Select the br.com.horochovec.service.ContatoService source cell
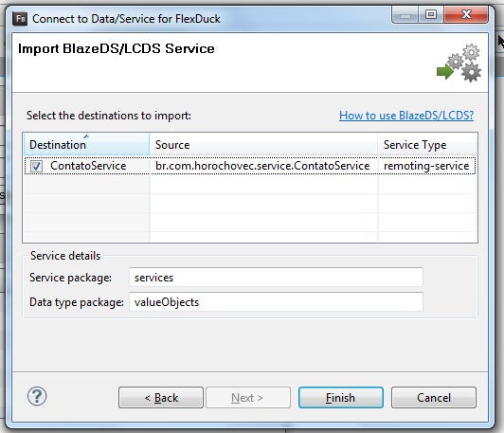This screenshot has height=433, width=504. 262,166
